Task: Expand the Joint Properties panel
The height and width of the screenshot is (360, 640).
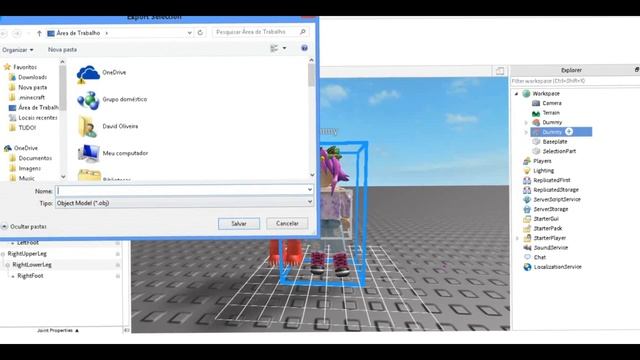Action: coord(58,331)
